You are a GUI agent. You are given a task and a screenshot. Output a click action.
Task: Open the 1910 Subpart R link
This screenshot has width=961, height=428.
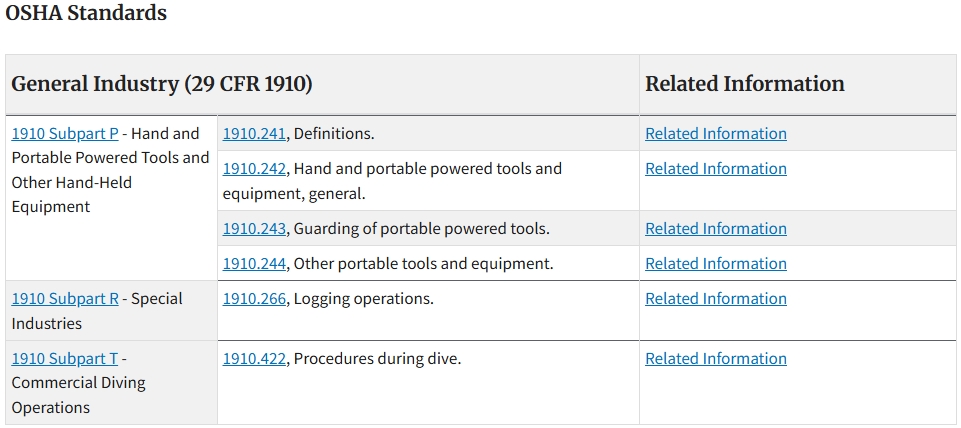[x=65, y=299]
